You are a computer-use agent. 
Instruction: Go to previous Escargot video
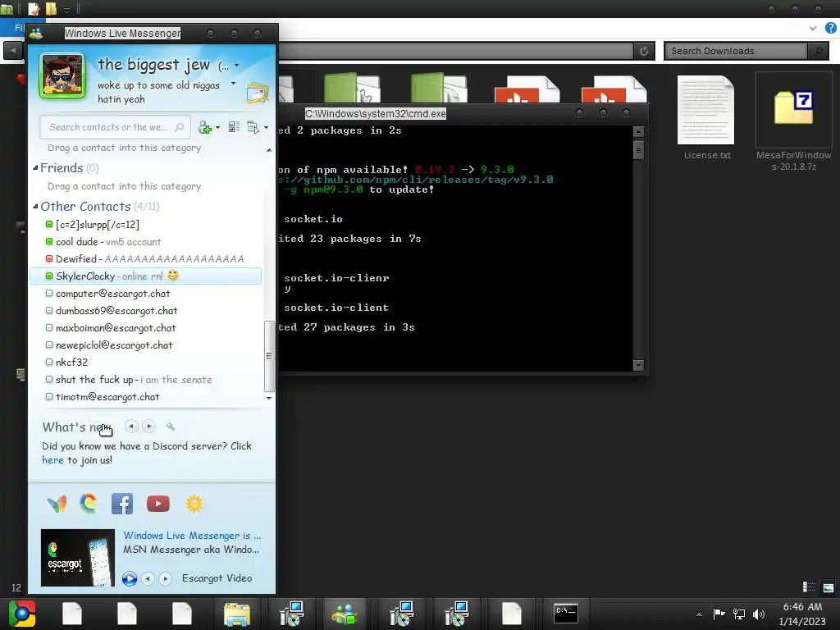148,578
